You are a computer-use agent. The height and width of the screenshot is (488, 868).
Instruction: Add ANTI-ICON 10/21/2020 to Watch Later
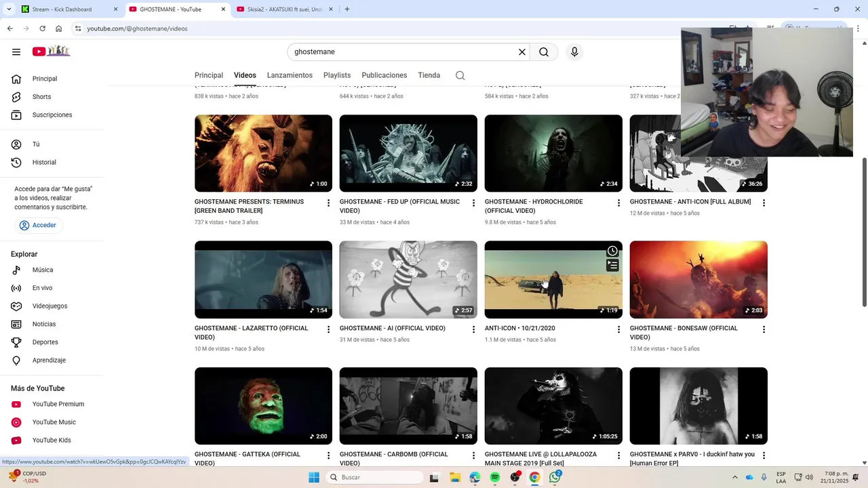pyautogui.click(x=612, y=251)
